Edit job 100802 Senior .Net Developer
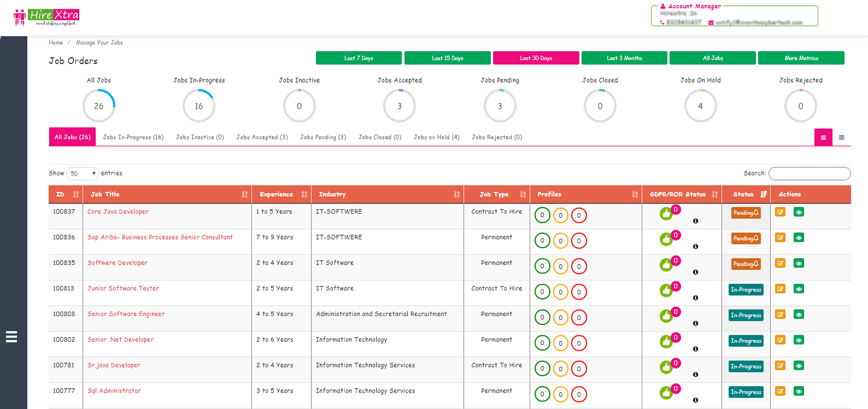The image size is (868, 409). coord(780,340)
